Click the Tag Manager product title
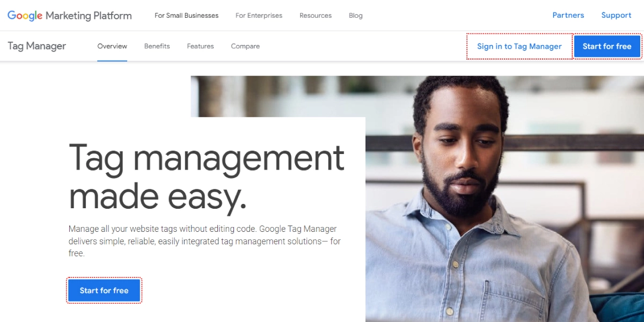644x322 pixels. pyautogui.click(x=37, y=46)
